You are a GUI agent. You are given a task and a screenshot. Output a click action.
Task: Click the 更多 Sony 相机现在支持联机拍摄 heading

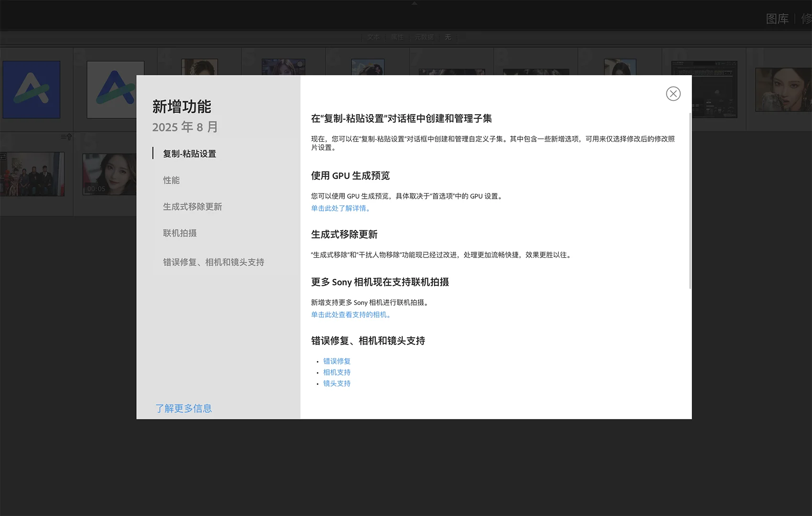click(x=380, y=282)
